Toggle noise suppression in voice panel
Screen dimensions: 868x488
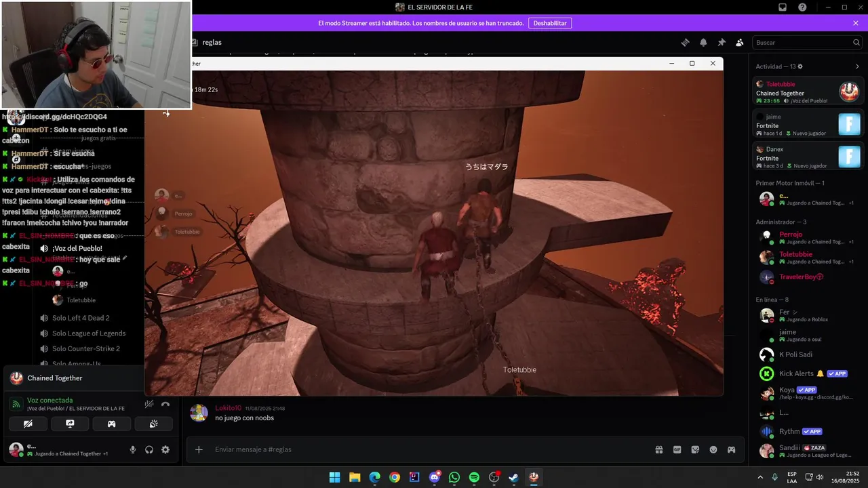pos(149,404)
